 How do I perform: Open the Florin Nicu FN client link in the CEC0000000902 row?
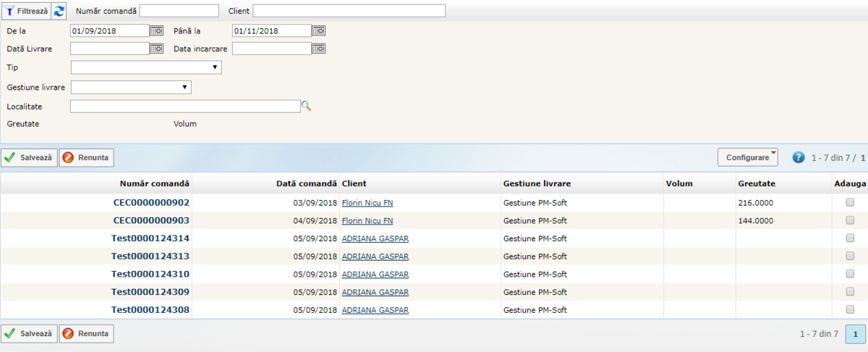tap(367, 203)
